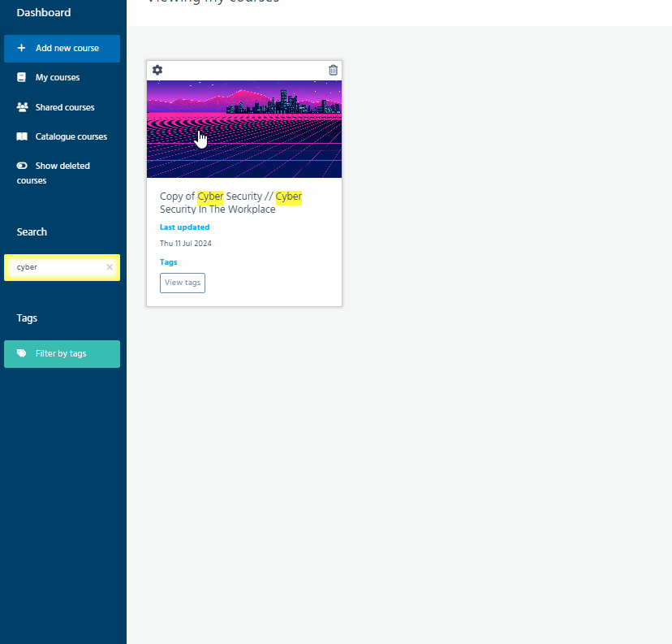Click the people icon beside Shared courses
The image size is (672, 644).
22,107
